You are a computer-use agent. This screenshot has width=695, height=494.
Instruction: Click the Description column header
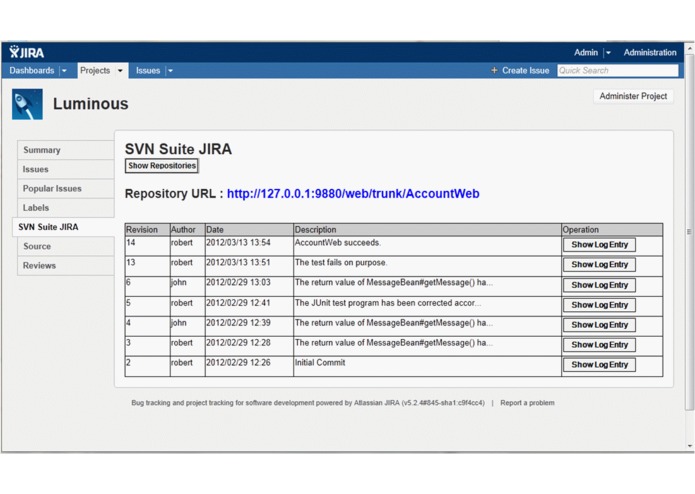[427, 229]
